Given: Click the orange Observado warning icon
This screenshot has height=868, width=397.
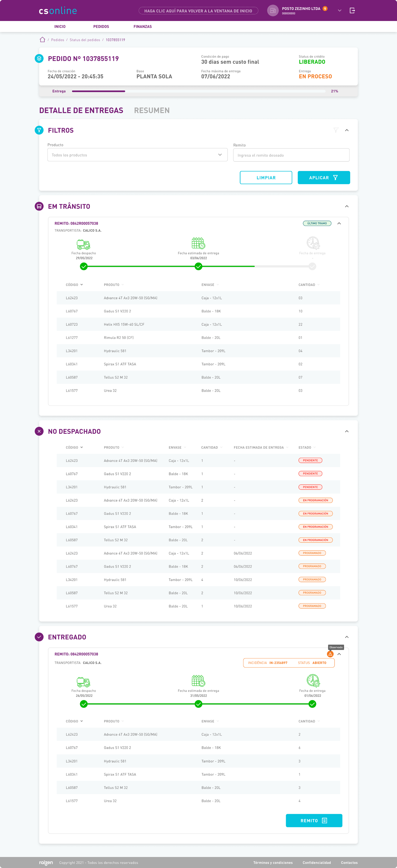Looking at the screenshot, I should [330, 654].
